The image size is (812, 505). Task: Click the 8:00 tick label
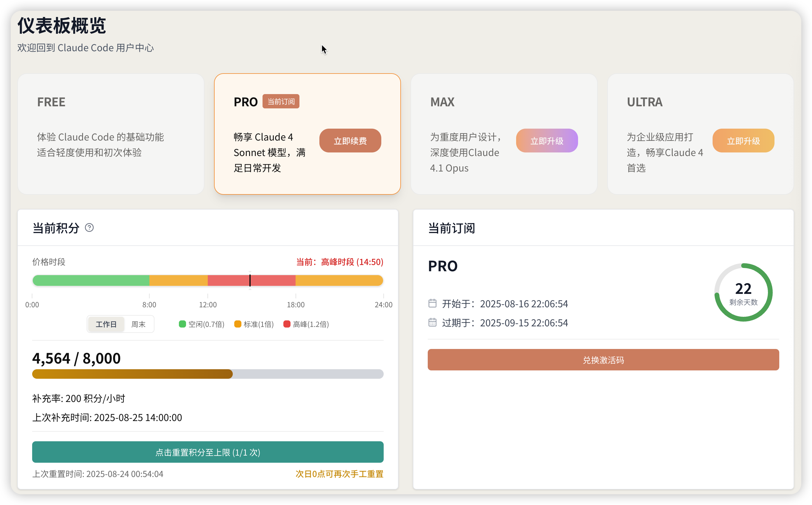click(149, 305)
